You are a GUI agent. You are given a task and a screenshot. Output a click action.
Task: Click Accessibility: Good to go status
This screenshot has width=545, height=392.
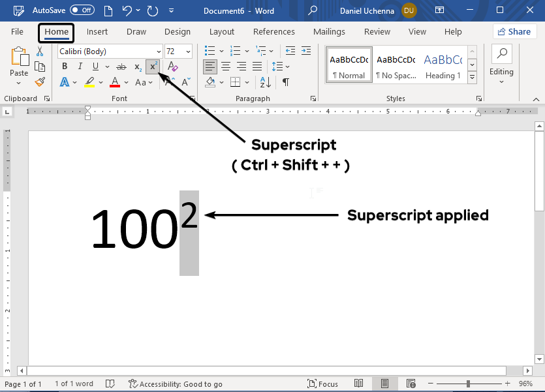coord(176,384)
